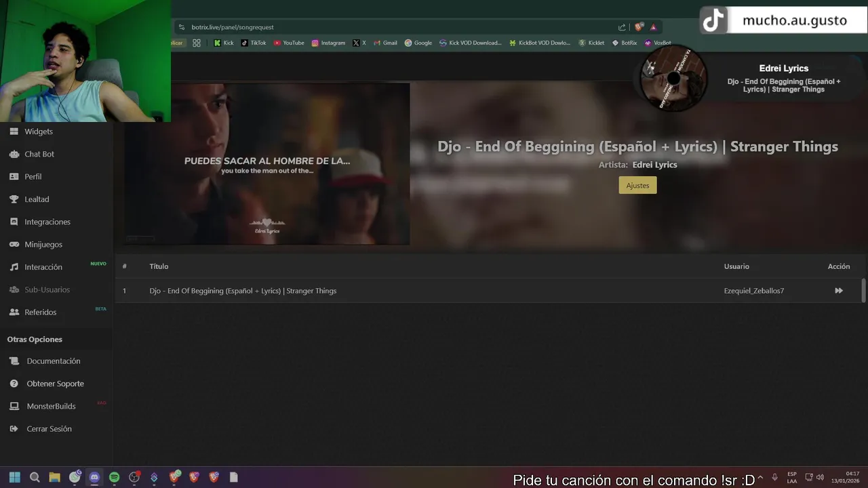This screenshot has height=488, width=868.
Task: Click the share icon in address bar
Action: (x=622, y=27)
